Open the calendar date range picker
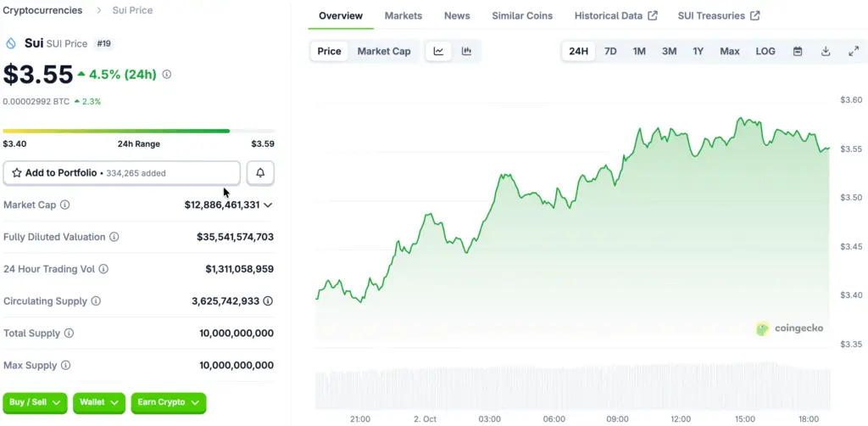The image size is (868, 426). 798,51
